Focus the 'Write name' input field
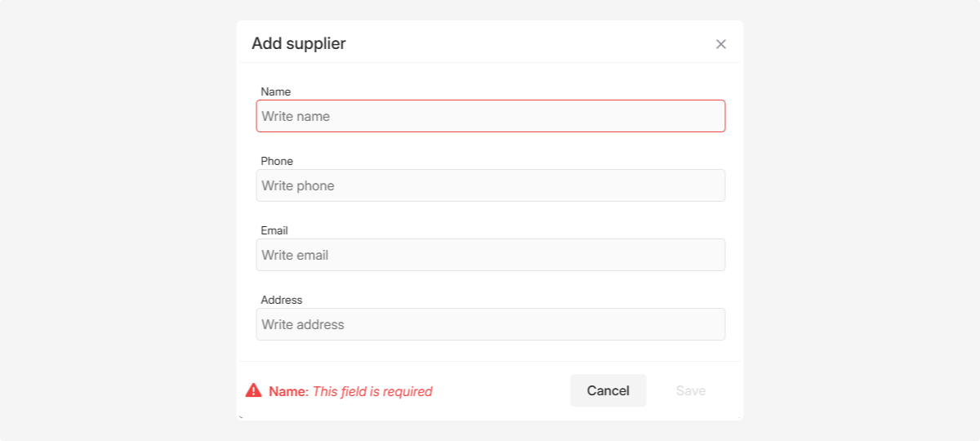This screenshot has height=441, width=980. pos(490,116)
